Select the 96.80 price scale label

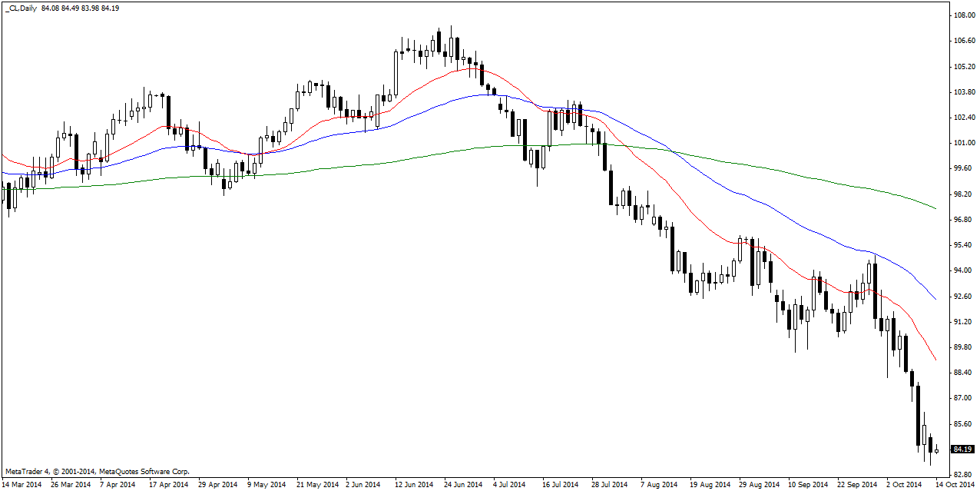(x=963, y=220)
